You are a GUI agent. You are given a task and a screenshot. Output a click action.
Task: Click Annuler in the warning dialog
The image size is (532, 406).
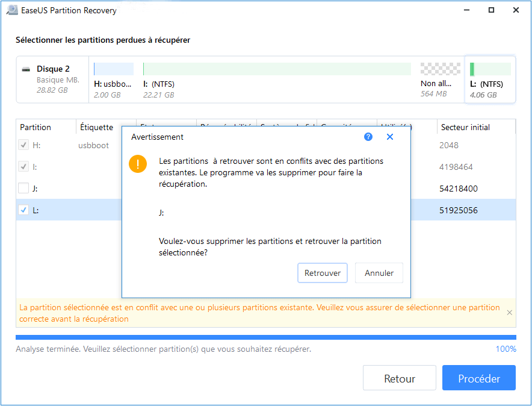(379, 273)
